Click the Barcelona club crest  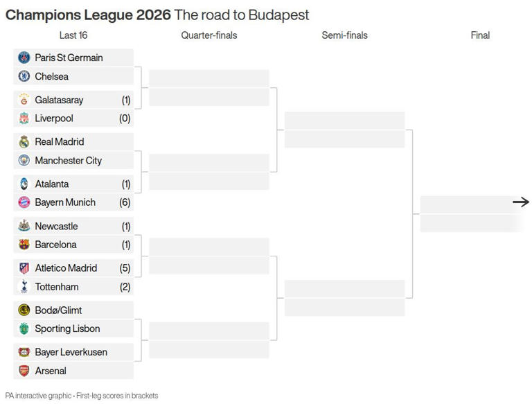(x=24, y=245)
